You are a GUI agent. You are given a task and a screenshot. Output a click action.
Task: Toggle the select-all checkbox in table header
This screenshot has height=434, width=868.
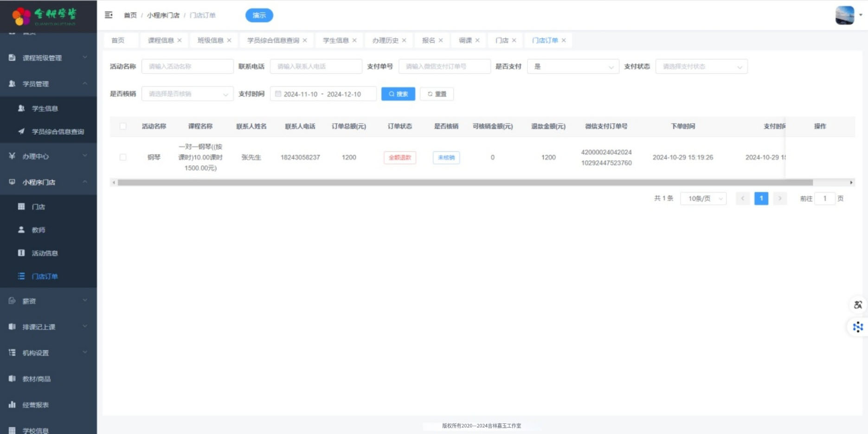click(123, 126)
